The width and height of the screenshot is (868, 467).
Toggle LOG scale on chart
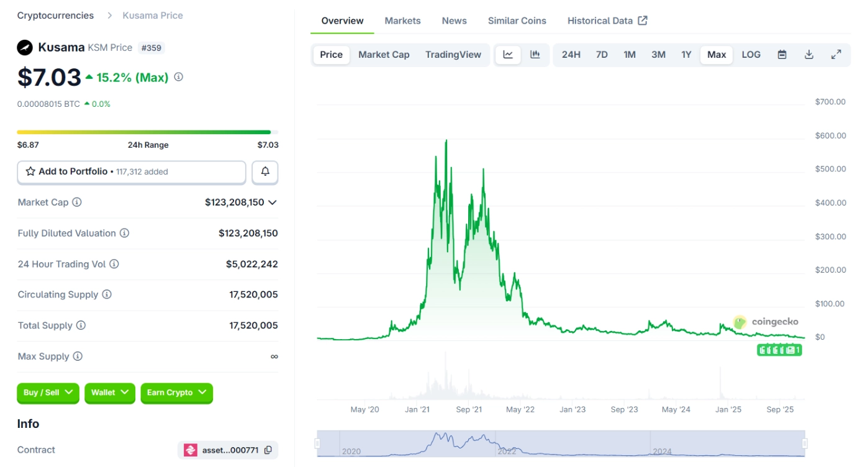[751, 55]
